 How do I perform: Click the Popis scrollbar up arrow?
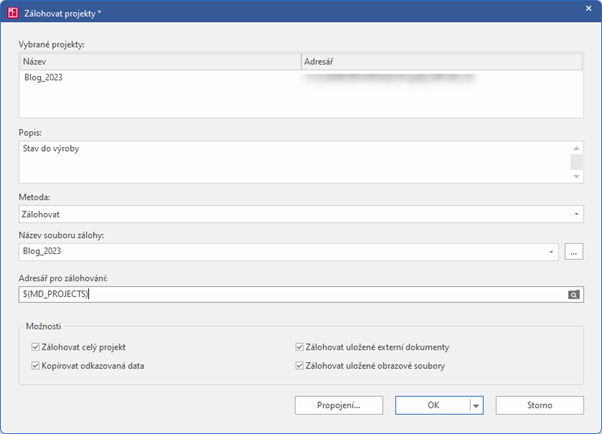[x=576, y=147]
